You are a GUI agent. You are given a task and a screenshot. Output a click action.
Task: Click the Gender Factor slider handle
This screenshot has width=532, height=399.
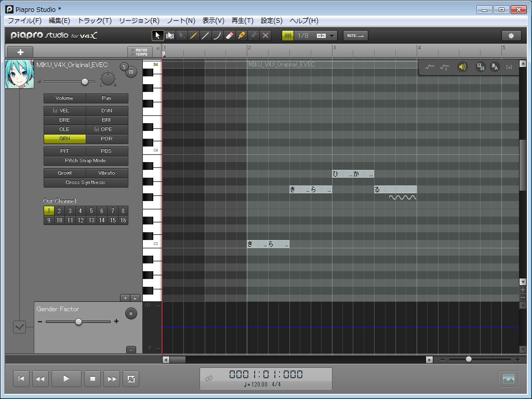tap(79, 322)
